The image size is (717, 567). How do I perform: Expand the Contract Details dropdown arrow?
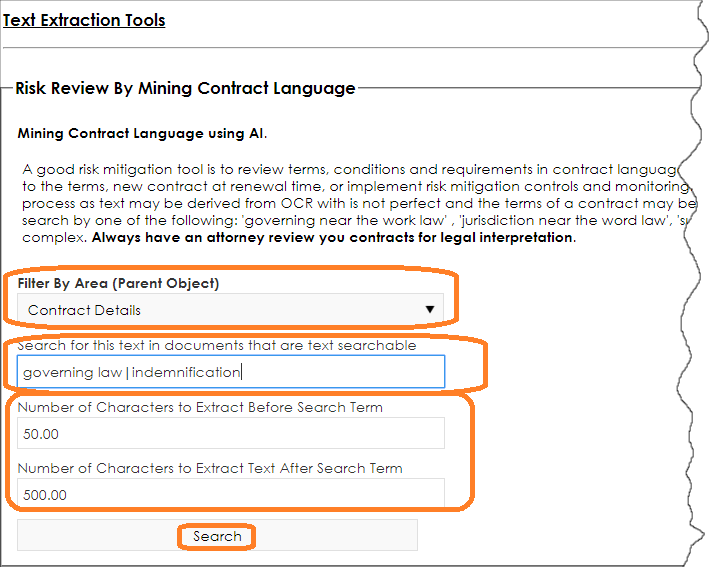429,310
